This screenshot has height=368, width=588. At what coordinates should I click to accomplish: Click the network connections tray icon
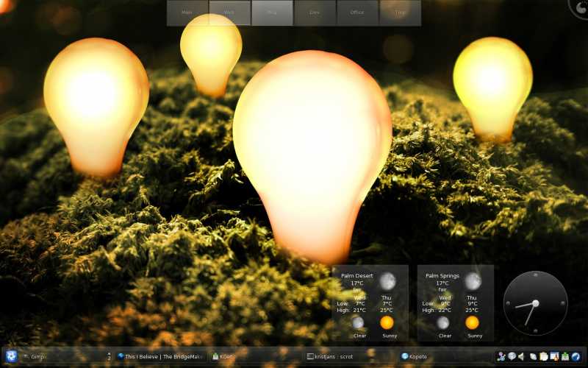click(501, 356)
